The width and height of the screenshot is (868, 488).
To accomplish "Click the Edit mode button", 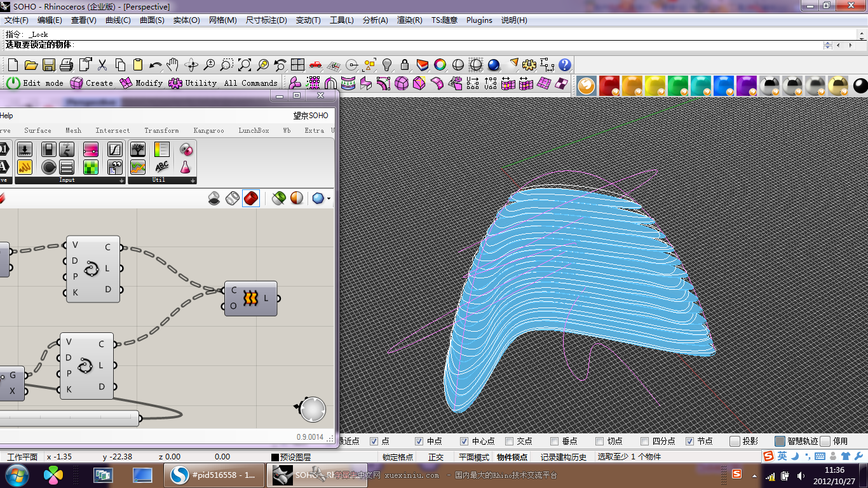I will coord(35,83).
